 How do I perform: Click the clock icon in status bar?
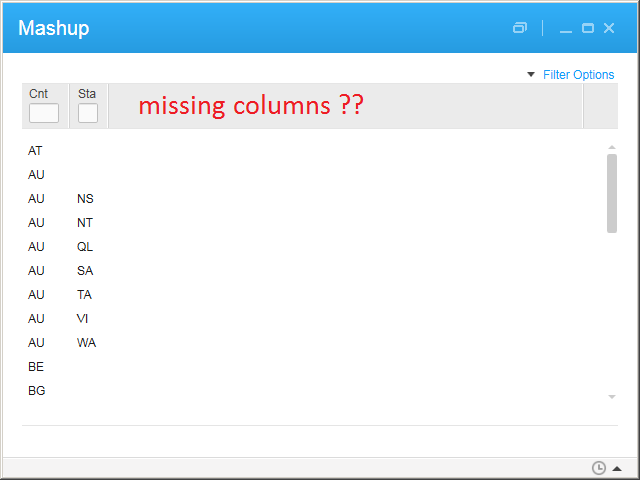point(599,468)
